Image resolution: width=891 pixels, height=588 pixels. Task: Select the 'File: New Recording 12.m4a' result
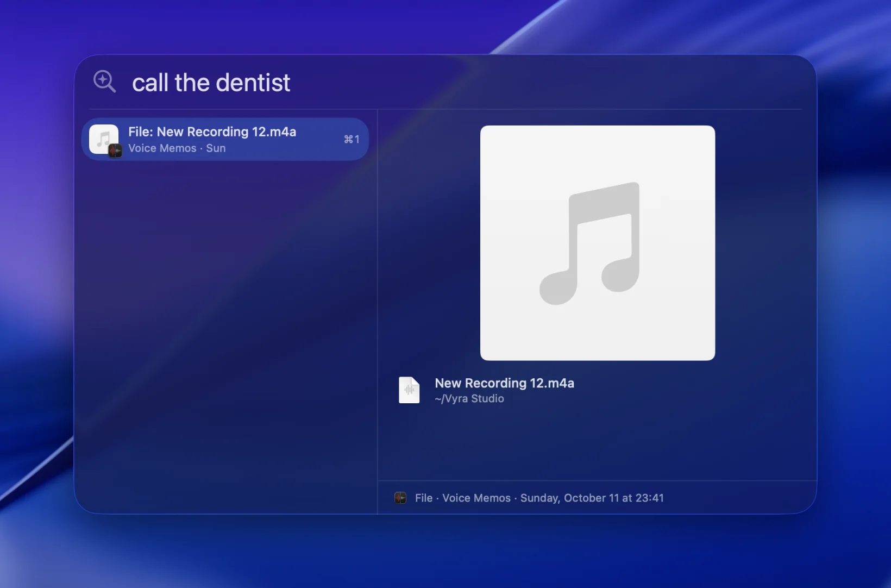pyautogui.click(x=225, y=139)
